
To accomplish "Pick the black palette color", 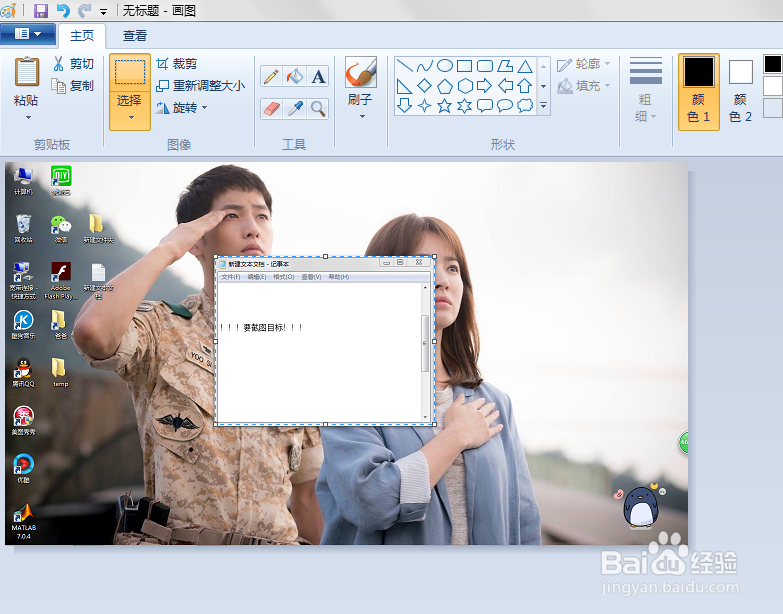I will [773, 64].
